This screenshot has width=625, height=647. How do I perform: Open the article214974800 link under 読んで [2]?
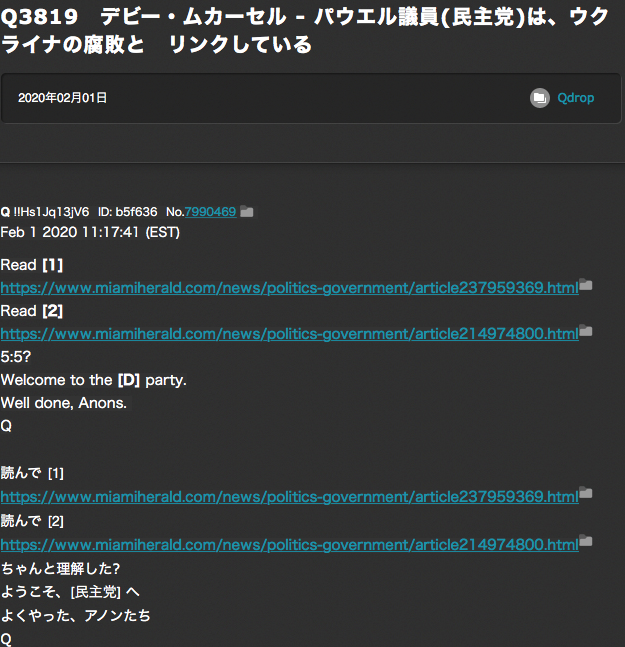pos(290,545)
